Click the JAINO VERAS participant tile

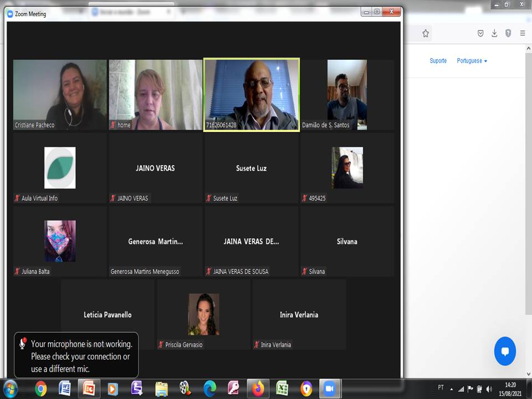[x=156, y=168]
